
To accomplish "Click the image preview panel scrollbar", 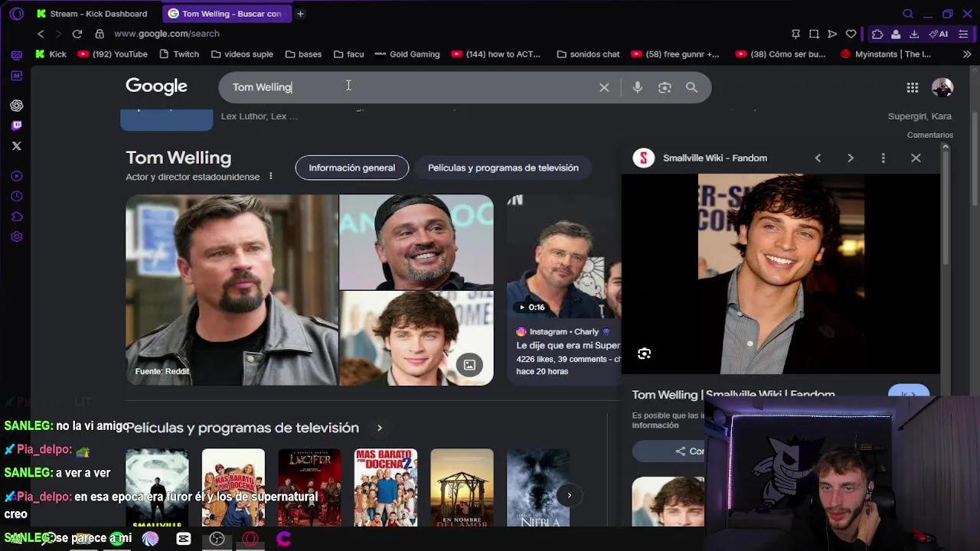I will pyautogui.click(x=946, y=207).
